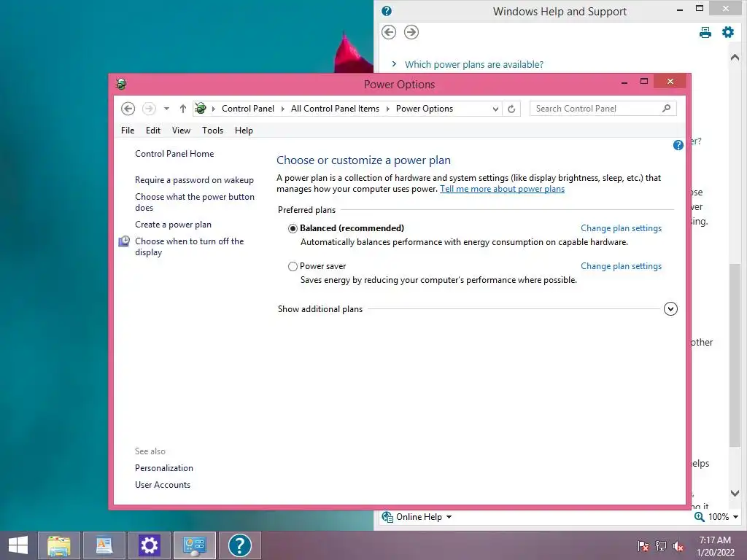Go up one level with Up arrow

coord(183,109)
